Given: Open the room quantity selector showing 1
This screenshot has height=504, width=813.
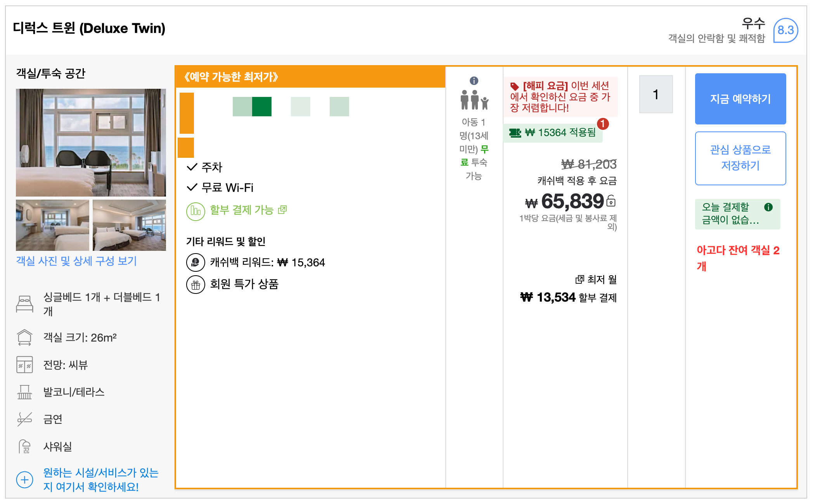Looking at the screenshot, I should pyautogui.click(x=656, y=94).
